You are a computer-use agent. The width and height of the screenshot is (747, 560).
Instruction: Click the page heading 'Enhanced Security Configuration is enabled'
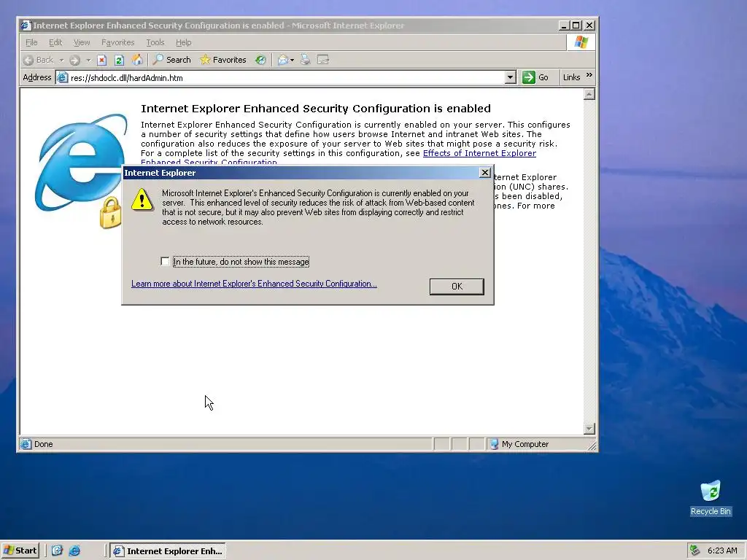315,109
